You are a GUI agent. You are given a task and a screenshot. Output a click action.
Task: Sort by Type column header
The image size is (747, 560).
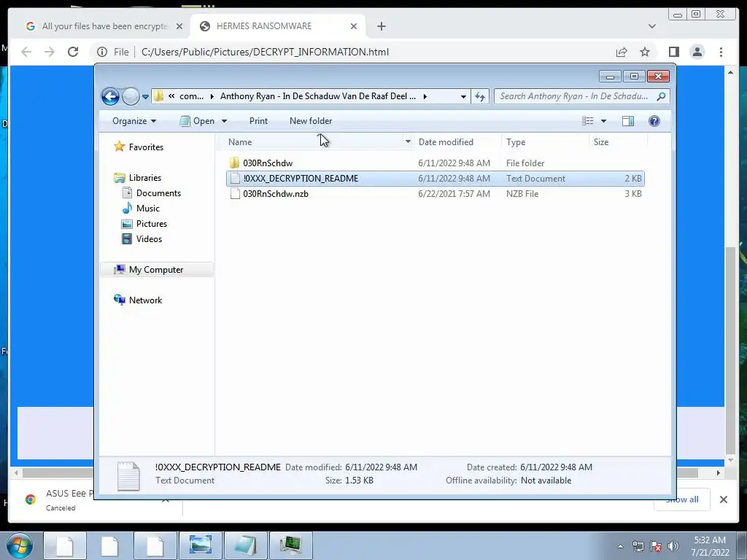click(544, 142)
